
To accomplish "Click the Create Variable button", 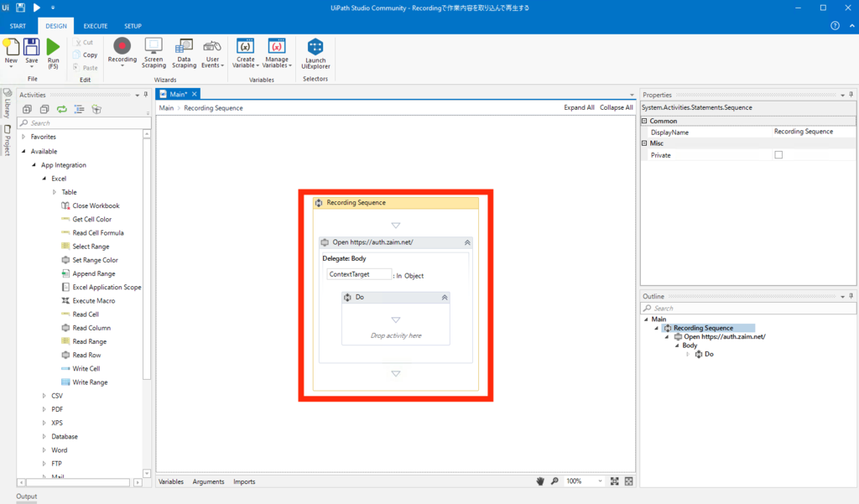I will pyautogui.click(x=246, y=53).
